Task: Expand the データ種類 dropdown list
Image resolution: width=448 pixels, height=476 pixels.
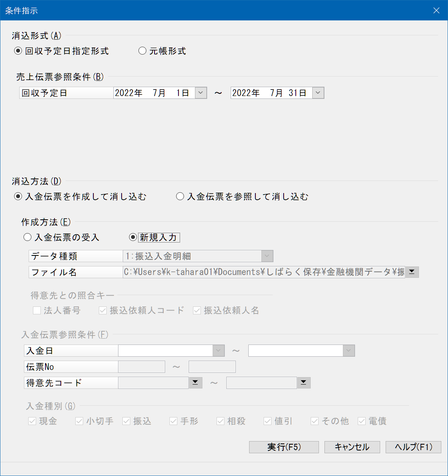Action: click(x=267, y=256)
